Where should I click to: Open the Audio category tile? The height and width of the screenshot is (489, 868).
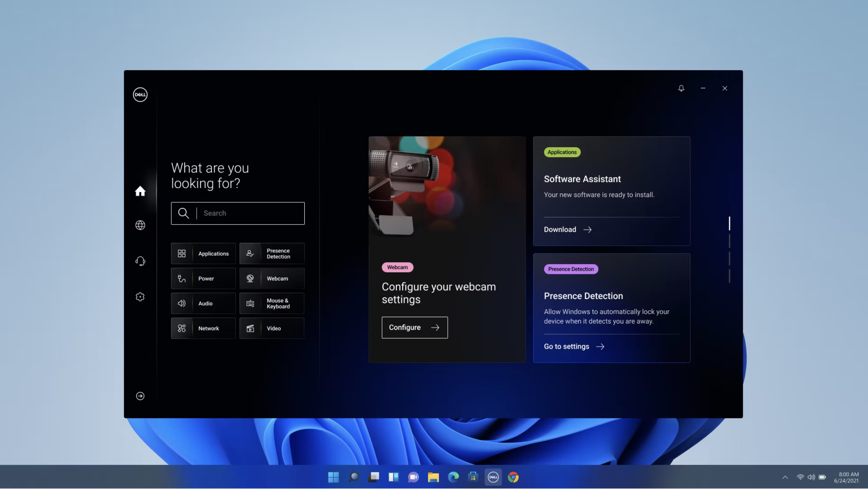tap(203, 303)
